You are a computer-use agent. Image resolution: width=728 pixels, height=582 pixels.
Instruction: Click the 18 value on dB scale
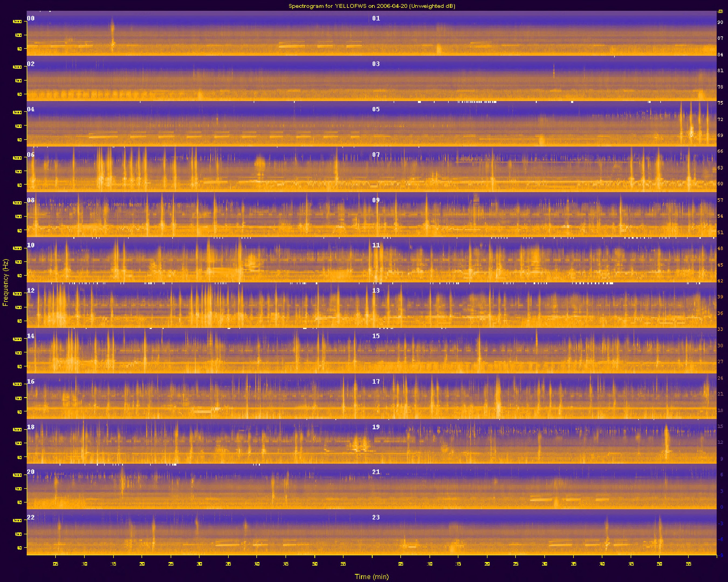[720, 410]
